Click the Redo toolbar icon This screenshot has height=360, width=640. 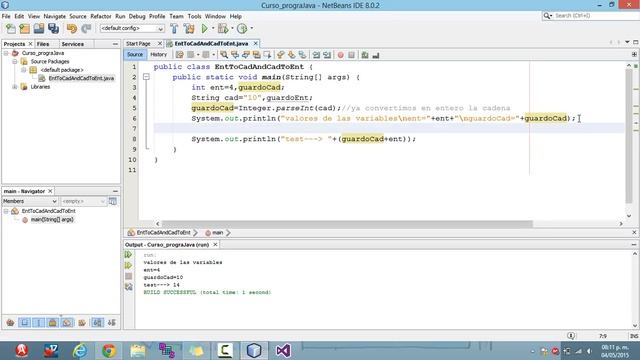pos(86,29)
